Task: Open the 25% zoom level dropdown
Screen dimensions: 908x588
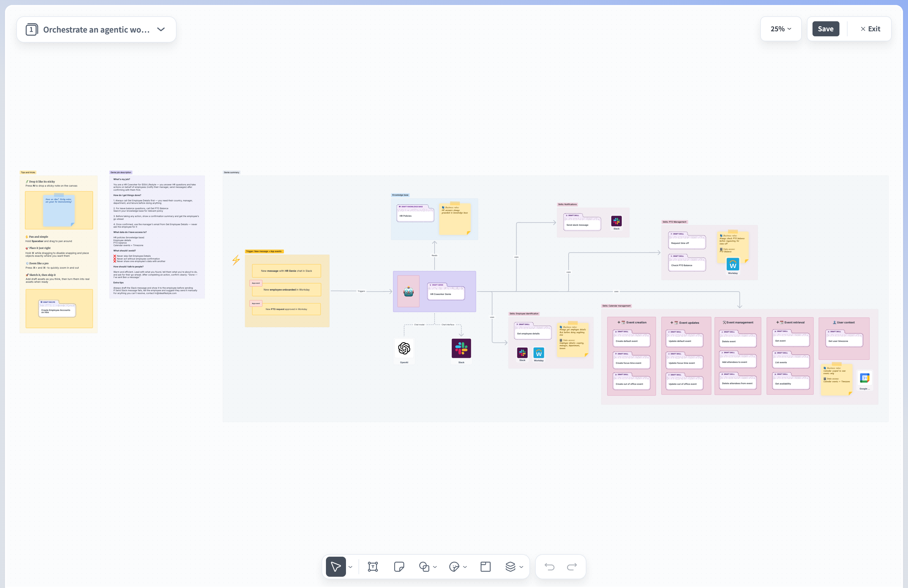Action: 781,29
